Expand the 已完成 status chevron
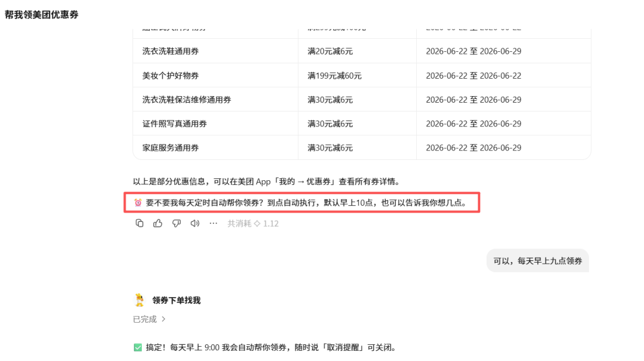Screen dimensions: 644x361 [x=163, y=319]
